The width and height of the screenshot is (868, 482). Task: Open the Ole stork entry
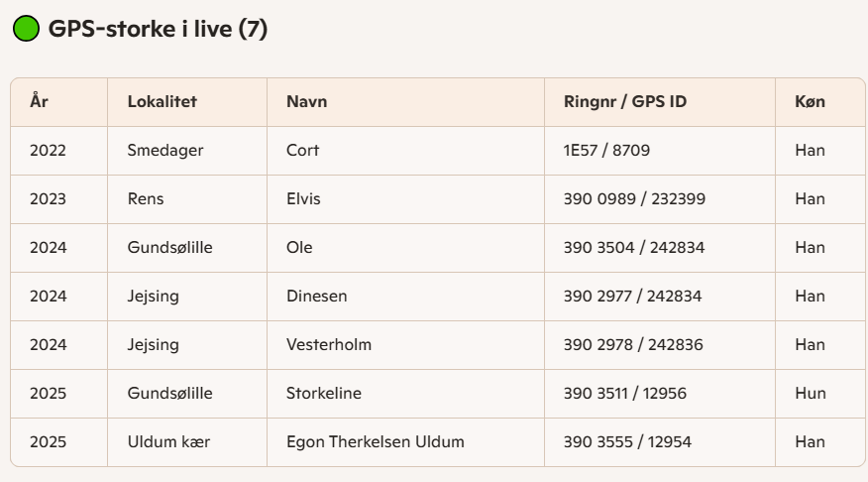coord(299,247)
